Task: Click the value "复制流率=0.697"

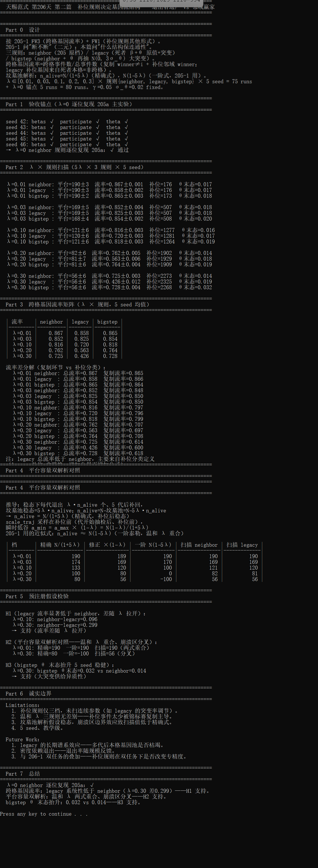Action: 123,430
